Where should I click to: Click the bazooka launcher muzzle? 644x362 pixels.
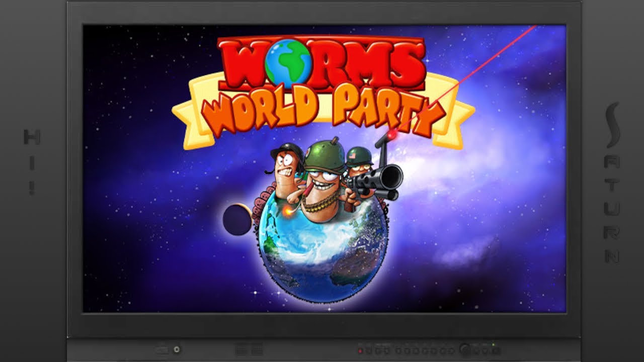point(390,176)
